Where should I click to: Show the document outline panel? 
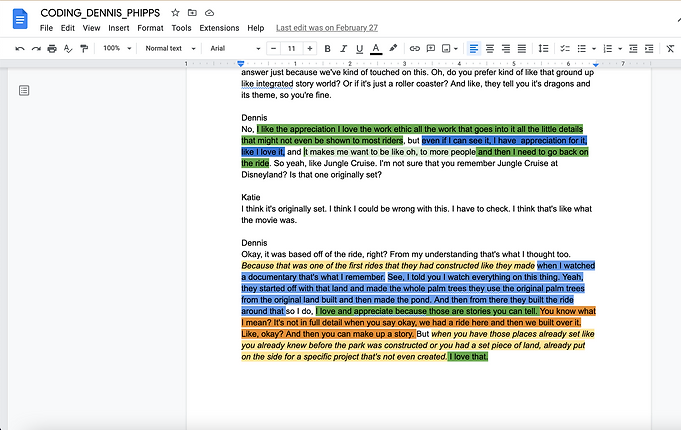coord(24,90)
